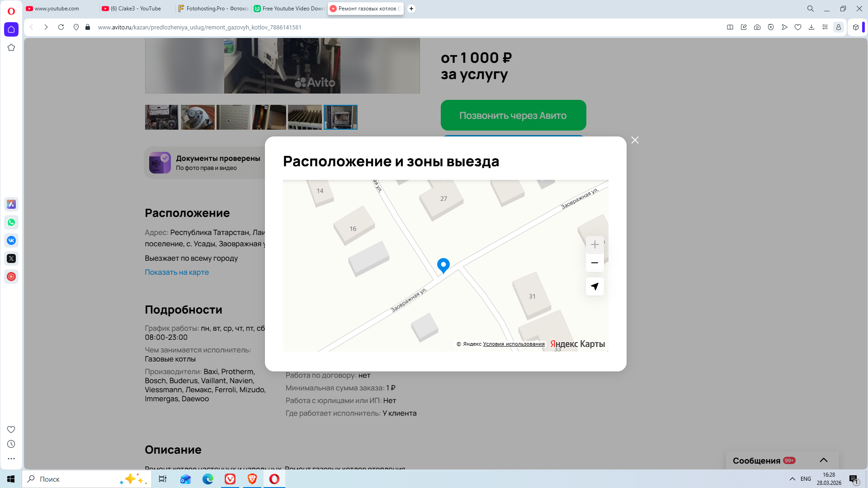Zoom in on the Yandex map
Image resolution: width=868 pixels, height=488 pixels.
(x=594, y=244)
